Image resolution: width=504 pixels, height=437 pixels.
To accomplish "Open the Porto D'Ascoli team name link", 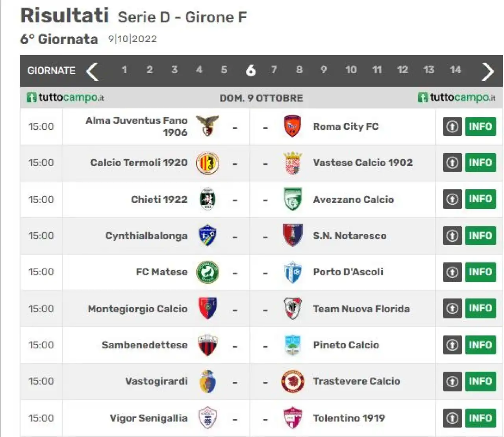I will (348, 272).
